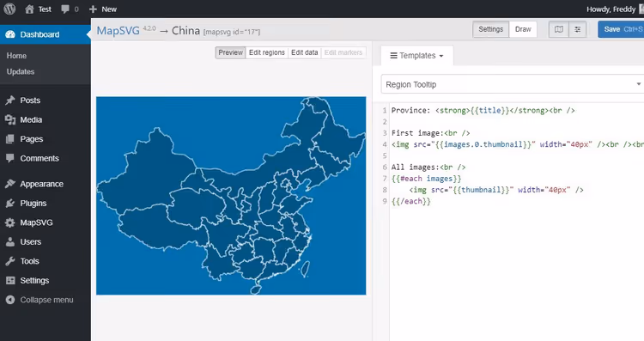Click the Posts pin icon
This screenshot has width=644, height=341.
tap(10, 100)
